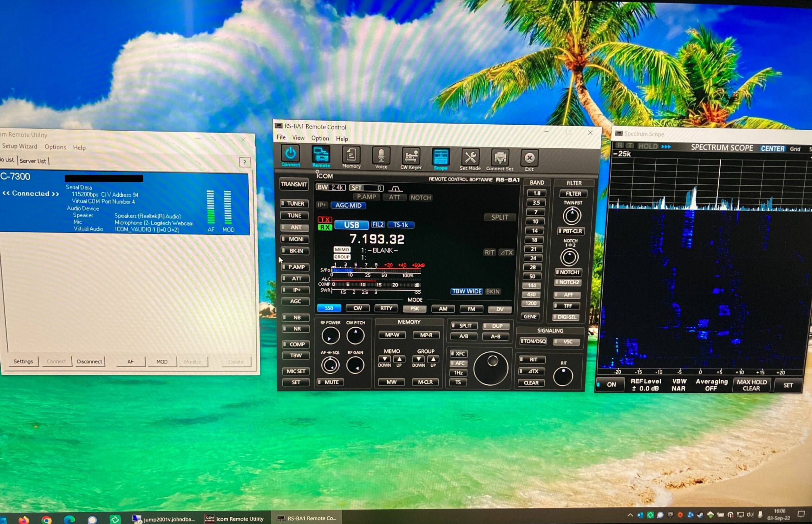Toggle the NB noise blanker
This screenshot has height=524, width=812.
tap(296, 318)
